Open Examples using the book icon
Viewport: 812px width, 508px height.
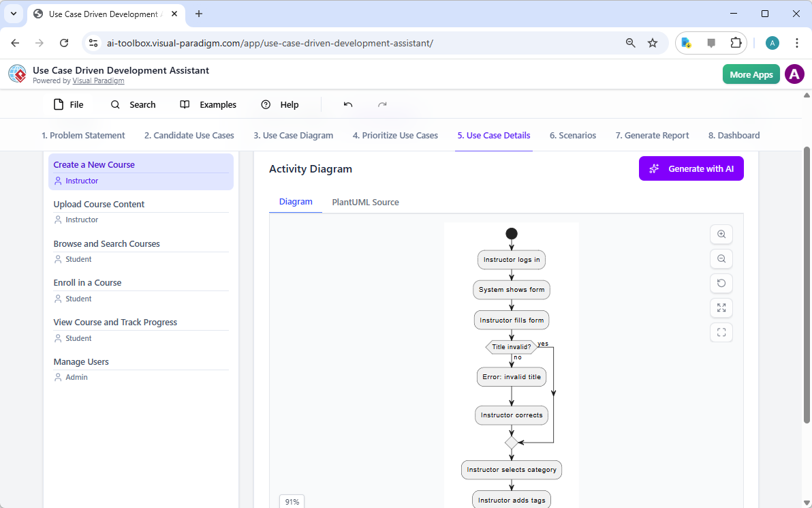pos(184,104)
